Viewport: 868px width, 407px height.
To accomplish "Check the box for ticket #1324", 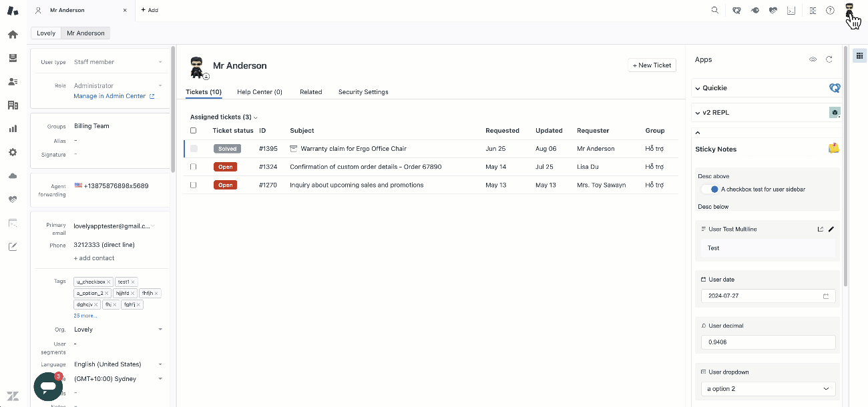I will [194, 167].
